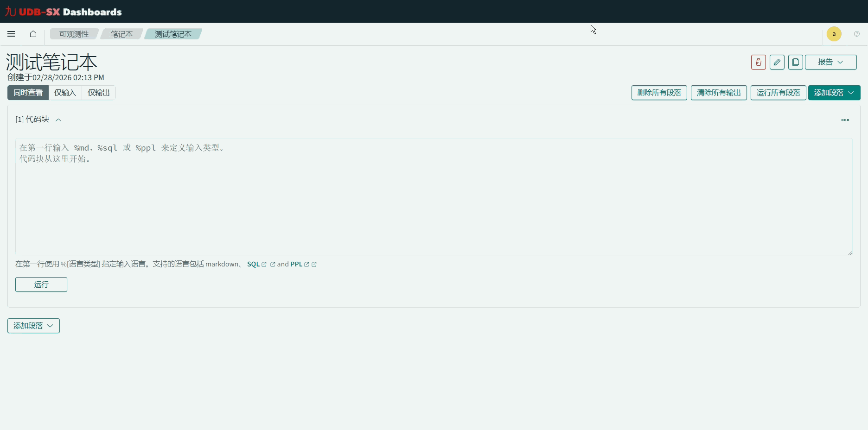This screenshot has width=868, height=430.
Task: Go to home via house icon
Action: 33,34
